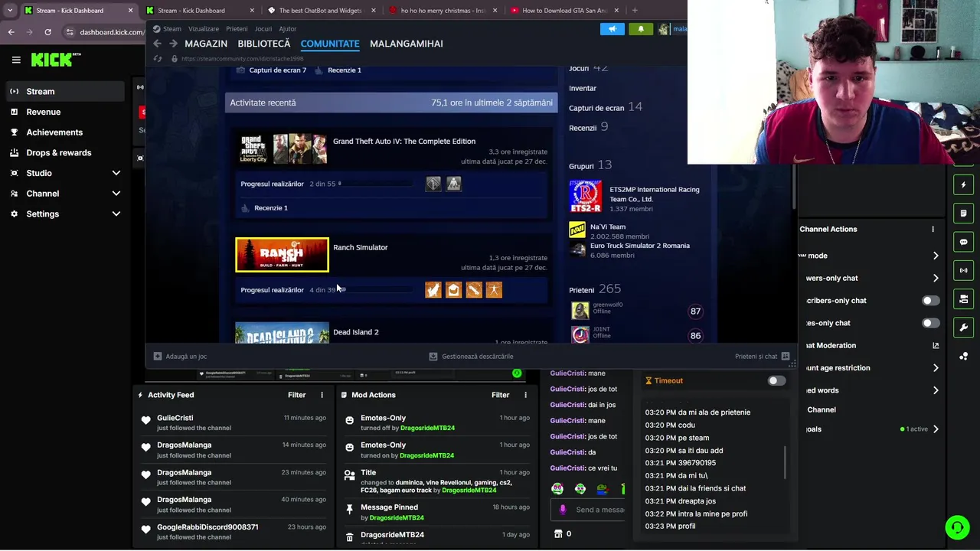Open goals chevron with 1 active
The image size is (980, 551).
(936, 429)
